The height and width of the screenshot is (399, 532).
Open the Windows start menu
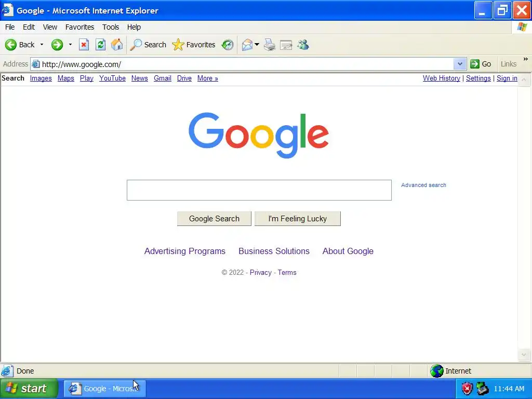[x=29, y=389]
